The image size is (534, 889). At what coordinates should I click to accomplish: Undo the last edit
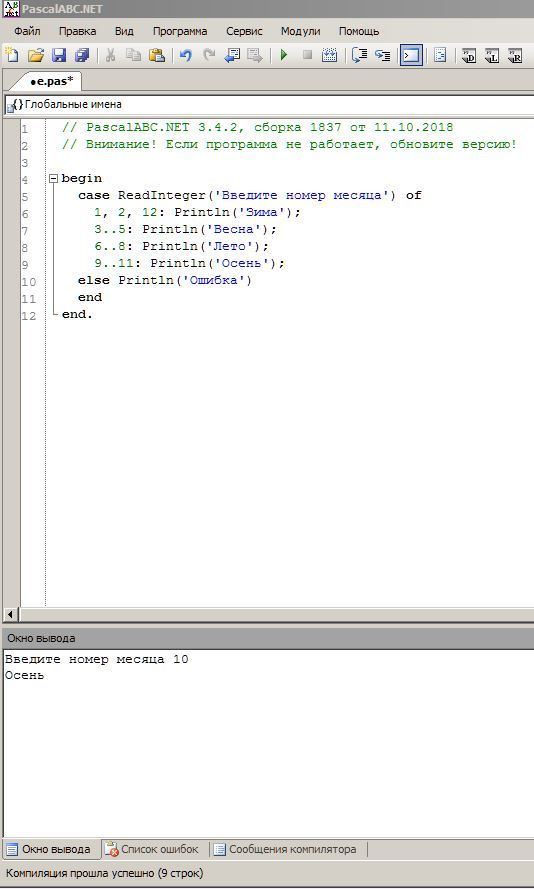pos(185,55)
